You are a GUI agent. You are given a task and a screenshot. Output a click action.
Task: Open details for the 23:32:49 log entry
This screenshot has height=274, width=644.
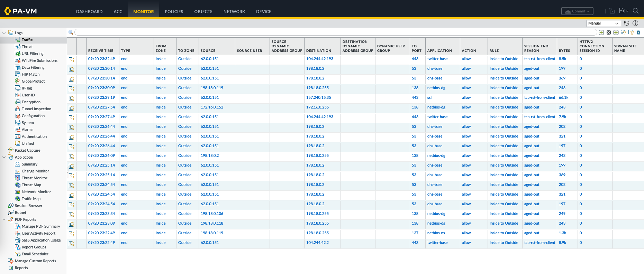click(x=72, y=60)
